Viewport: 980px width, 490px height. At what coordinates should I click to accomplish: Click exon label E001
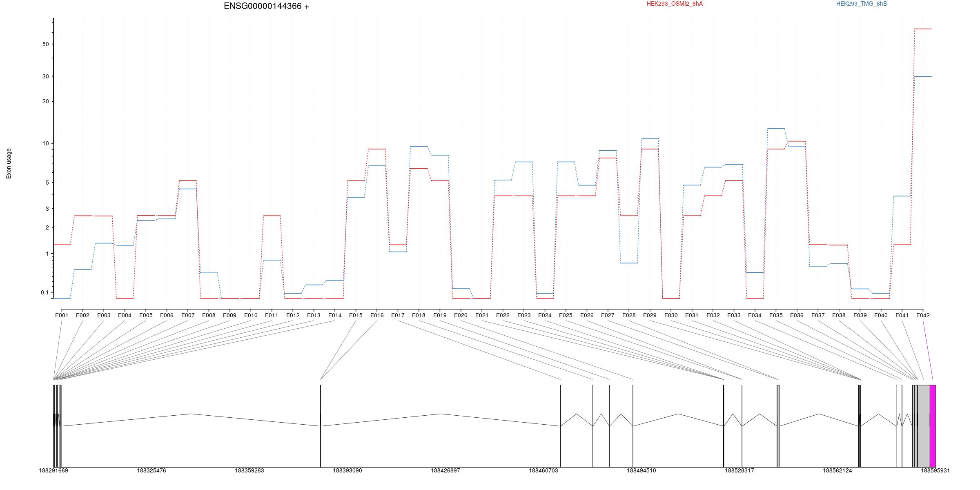click(x=62, y=315)
